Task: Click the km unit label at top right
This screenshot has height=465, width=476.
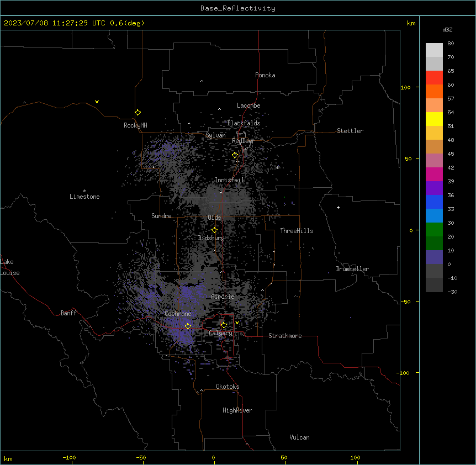Action: tap(411, 23)
